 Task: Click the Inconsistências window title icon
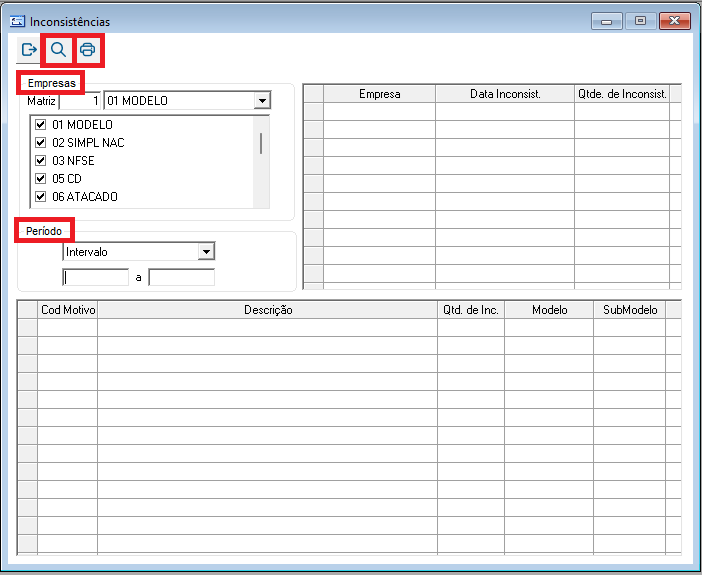tap(17, 21)
